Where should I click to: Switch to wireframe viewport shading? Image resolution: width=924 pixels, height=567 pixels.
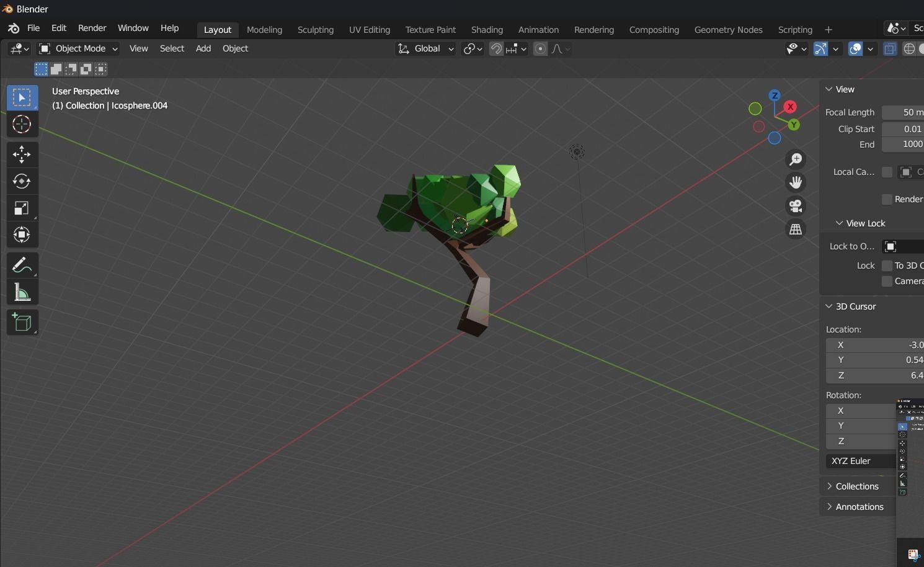click(x=909, y=48)
